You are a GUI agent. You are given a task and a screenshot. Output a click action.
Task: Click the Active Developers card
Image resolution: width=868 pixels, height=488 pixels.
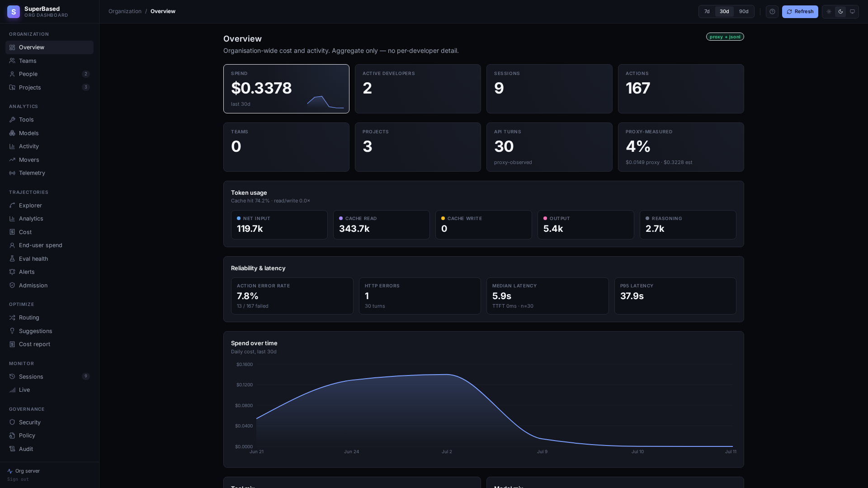tap(418, 89)
